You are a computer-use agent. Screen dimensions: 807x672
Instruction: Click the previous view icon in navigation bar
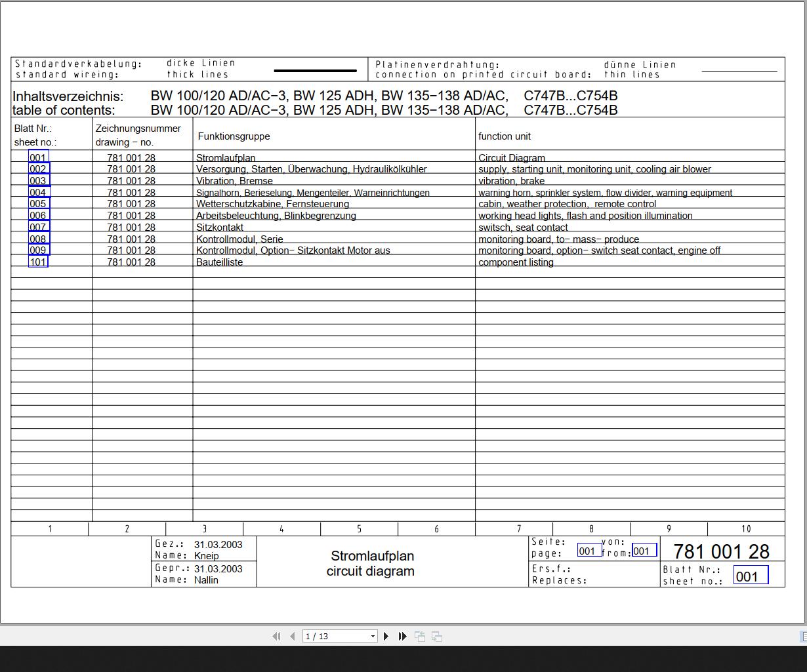(420, 636)
